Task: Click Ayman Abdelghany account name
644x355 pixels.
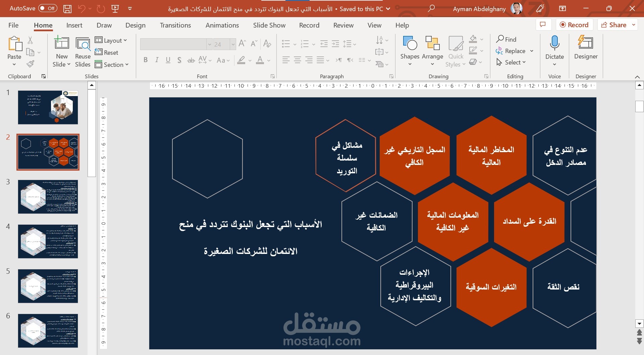Action: click(479, 9)
